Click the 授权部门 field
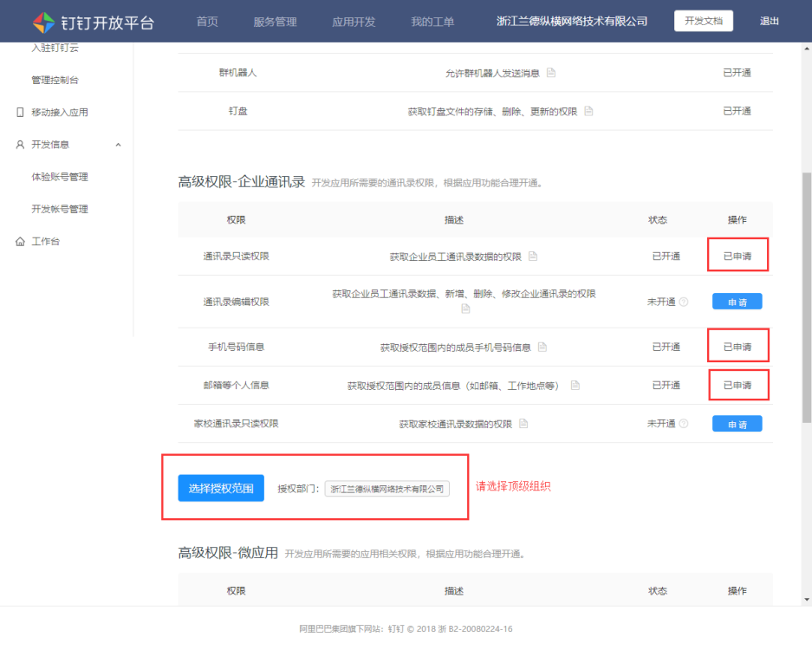 pos(387,489)
